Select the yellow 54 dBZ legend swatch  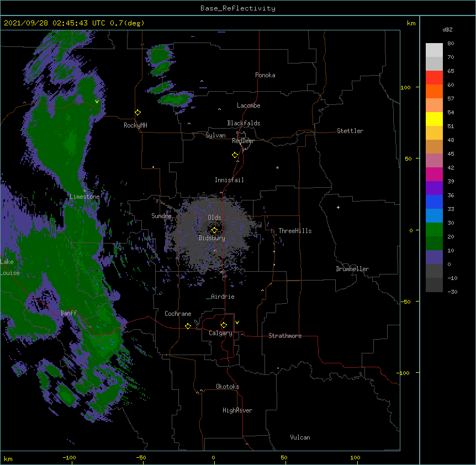(434, 119)
